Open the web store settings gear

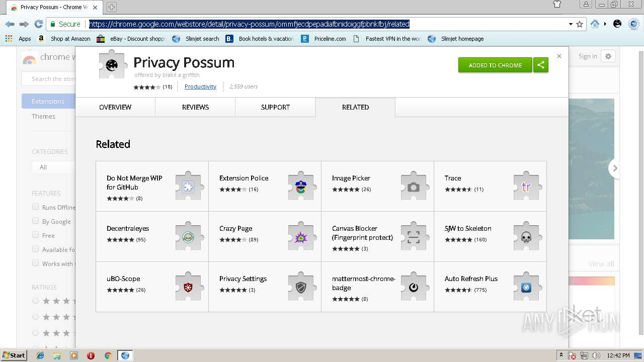click(608, 56)
